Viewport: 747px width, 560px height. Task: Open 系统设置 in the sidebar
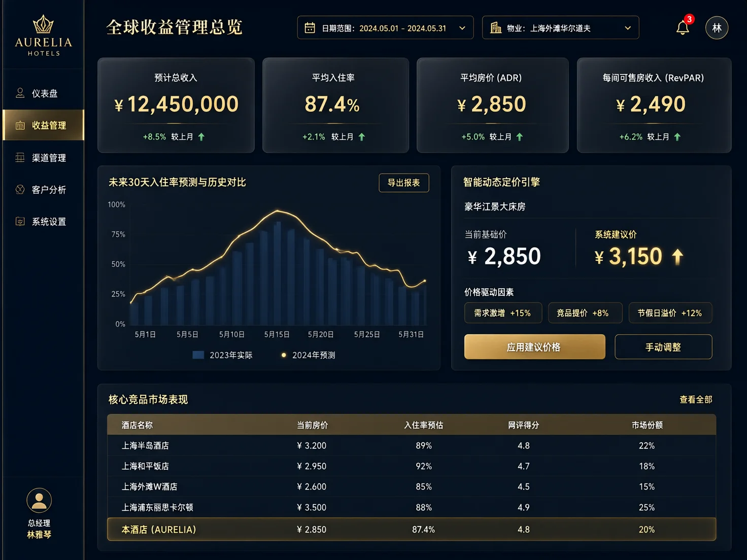coord(44,222)
